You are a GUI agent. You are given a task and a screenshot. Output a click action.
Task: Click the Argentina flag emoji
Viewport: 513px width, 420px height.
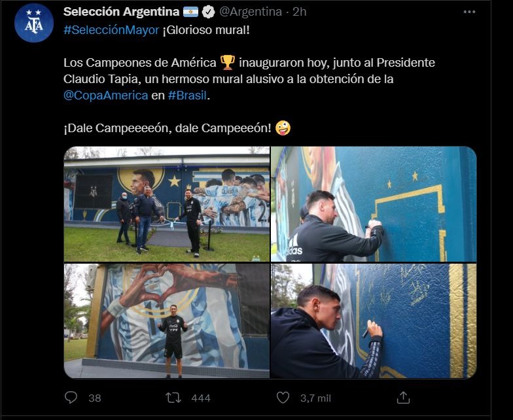point(191,12)
